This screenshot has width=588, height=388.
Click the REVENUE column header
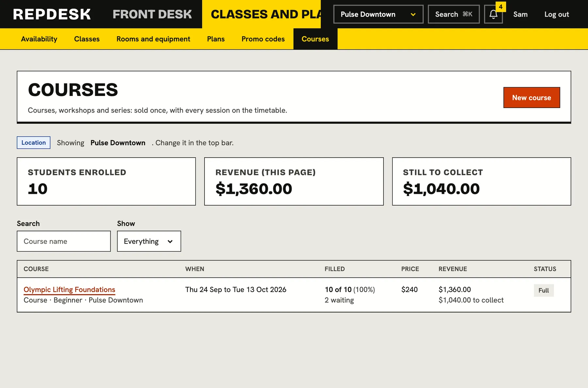coord(453,269)
